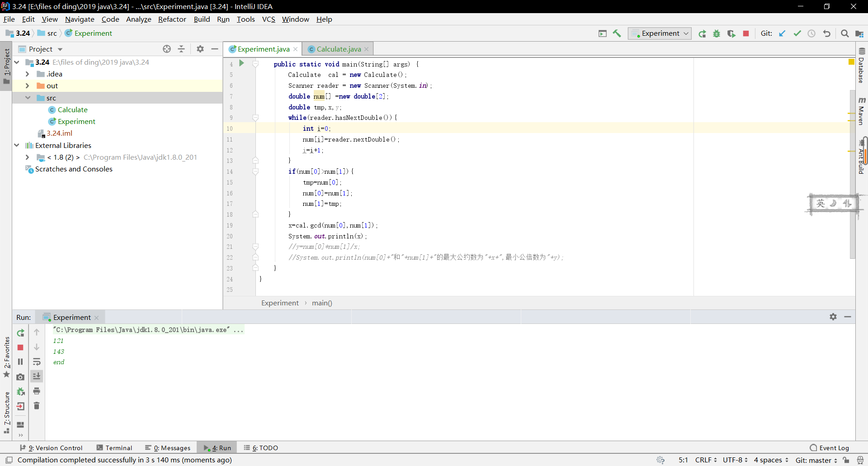Open the Refactor menu
Screen dimensions: 868x466
click(x=172, y=19)
